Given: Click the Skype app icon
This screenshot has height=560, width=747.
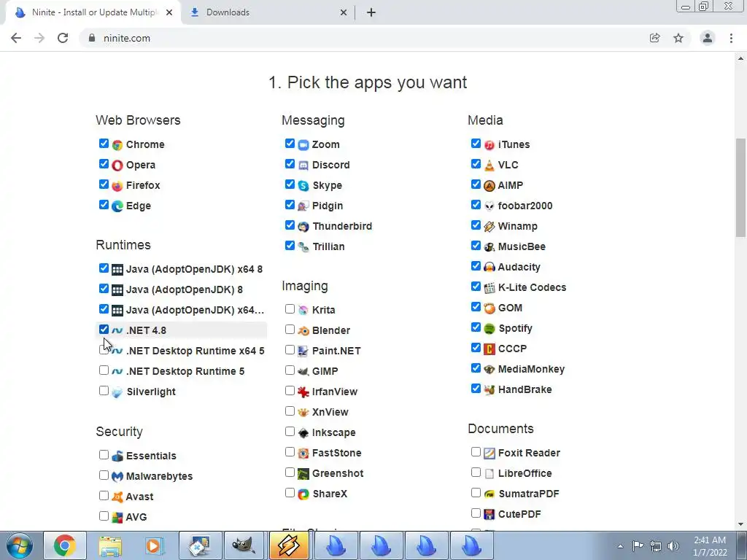Looking at the screenshot, I should [303, 186].
